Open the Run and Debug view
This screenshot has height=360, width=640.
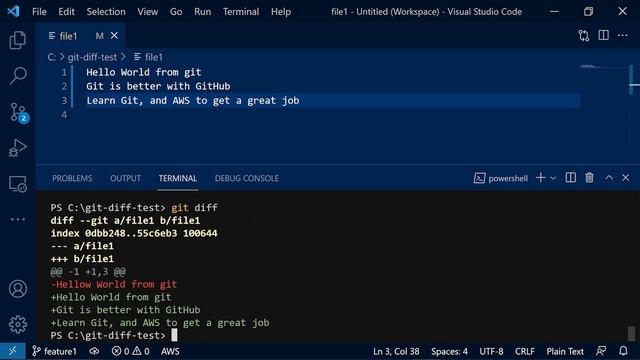(x=18, y=148)
